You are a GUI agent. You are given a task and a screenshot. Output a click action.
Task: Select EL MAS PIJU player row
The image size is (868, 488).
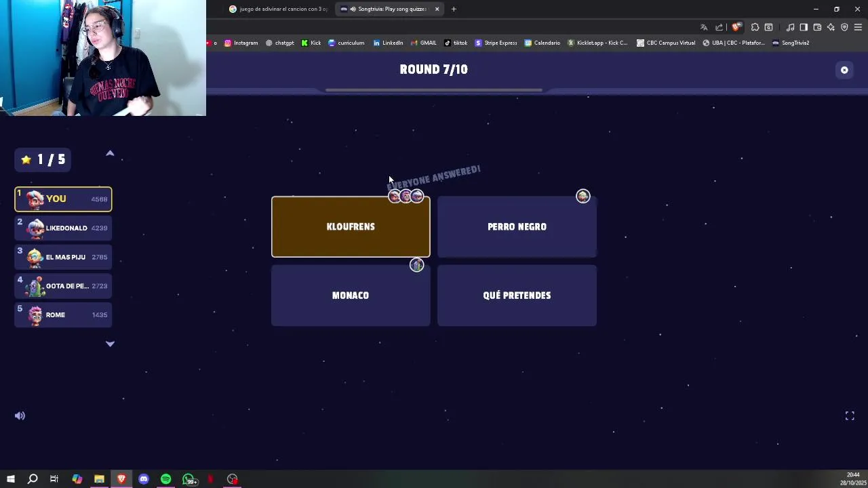coord(63,258)
